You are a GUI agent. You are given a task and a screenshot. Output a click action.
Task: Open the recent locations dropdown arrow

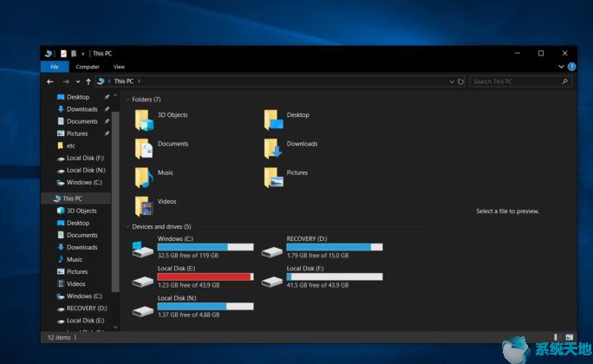[78, 81]
